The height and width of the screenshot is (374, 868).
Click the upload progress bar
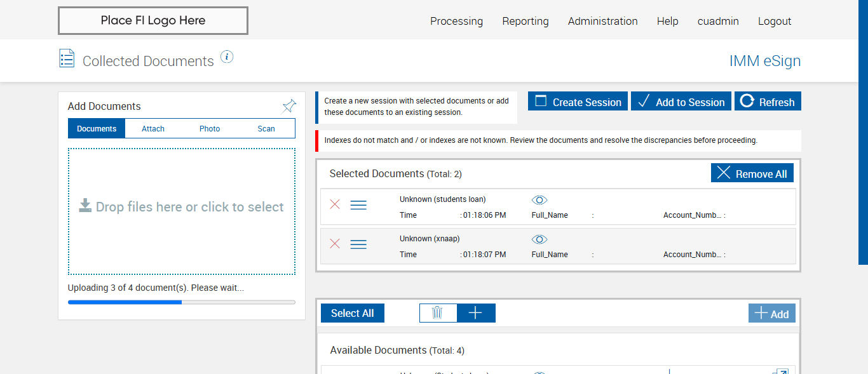click(x=181, y=302)
